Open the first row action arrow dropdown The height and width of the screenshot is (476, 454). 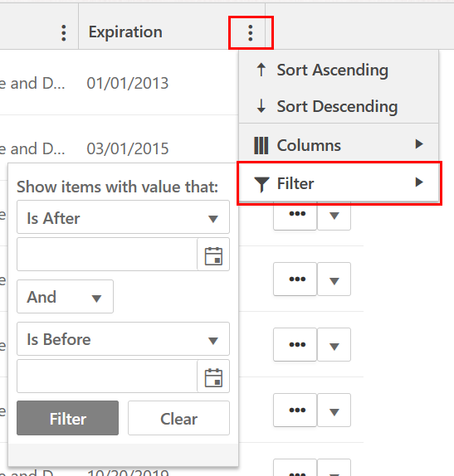point(334,216)
